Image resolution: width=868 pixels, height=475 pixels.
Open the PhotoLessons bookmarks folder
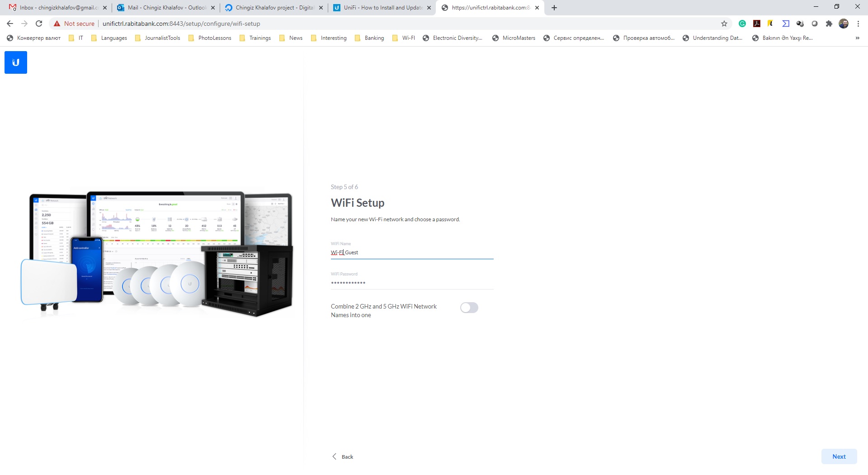(x=210, y=38)
